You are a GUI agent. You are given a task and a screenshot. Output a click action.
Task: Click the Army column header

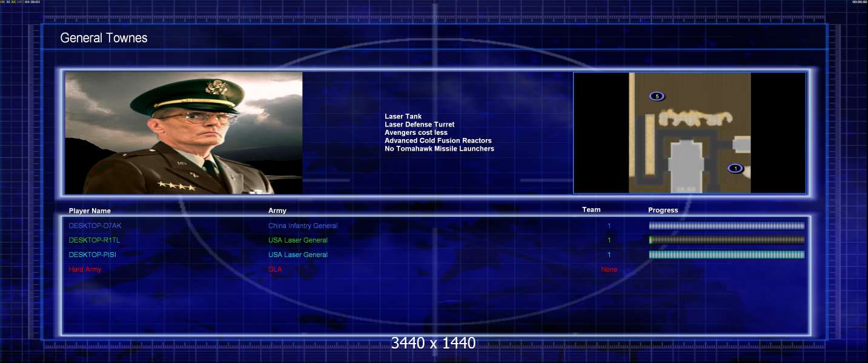coord(277,211)
